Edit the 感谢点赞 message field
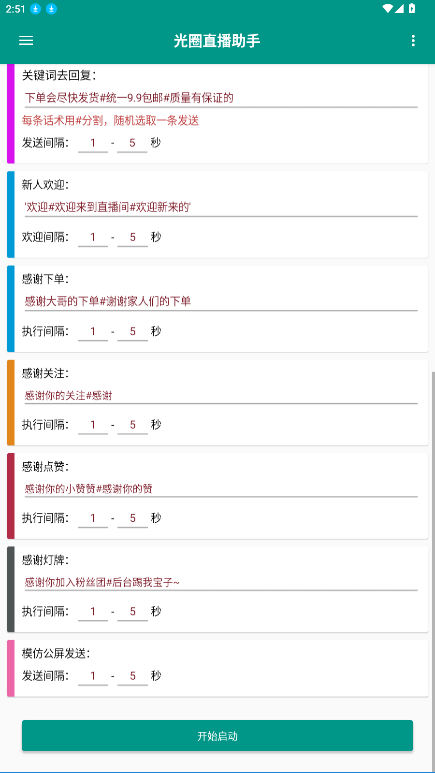 [221, 489]
